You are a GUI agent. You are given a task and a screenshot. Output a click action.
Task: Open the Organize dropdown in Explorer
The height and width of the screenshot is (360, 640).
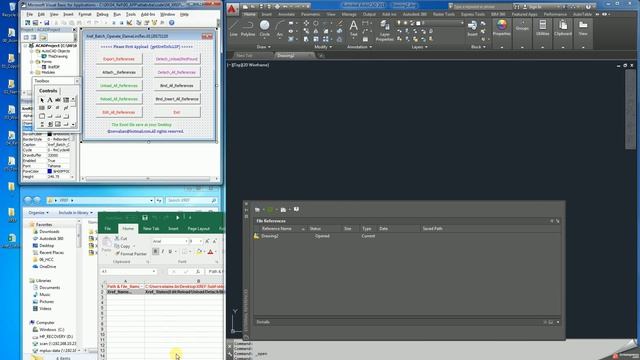coord(39,213)
